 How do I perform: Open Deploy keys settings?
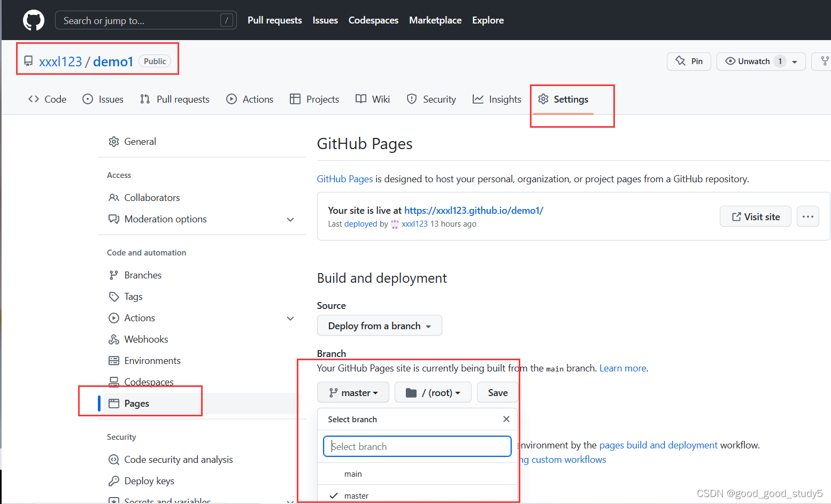[x=149, y=481]
